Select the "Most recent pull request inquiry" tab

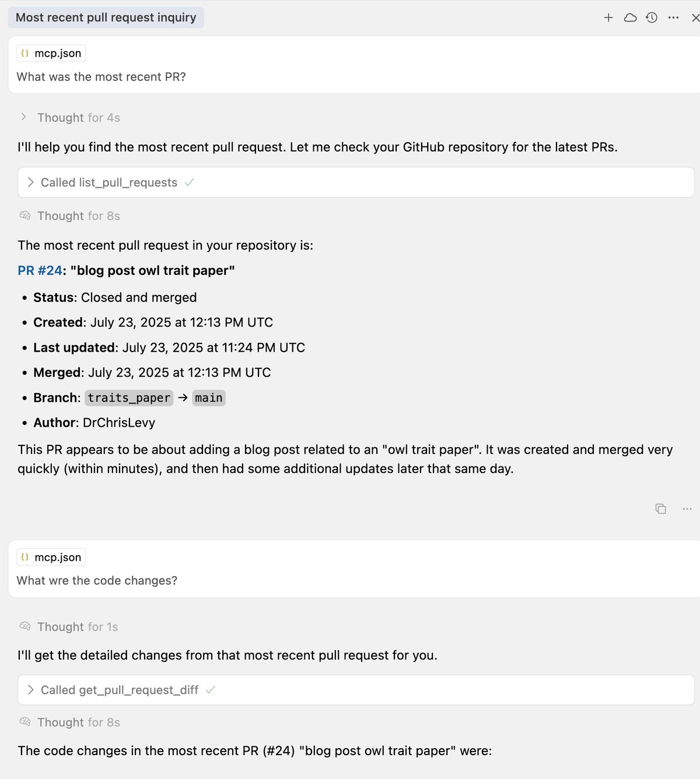click(106, 17)
